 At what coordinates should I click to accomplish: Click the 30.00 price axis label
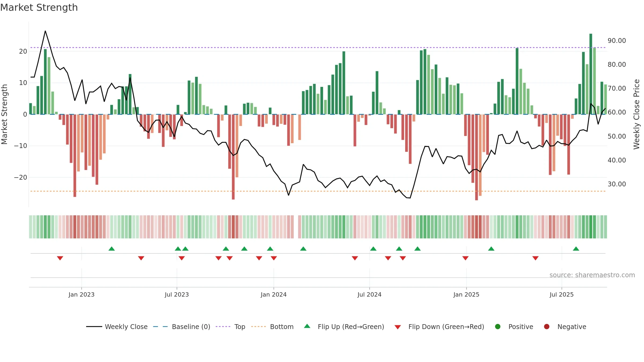[x=617, y=184]
